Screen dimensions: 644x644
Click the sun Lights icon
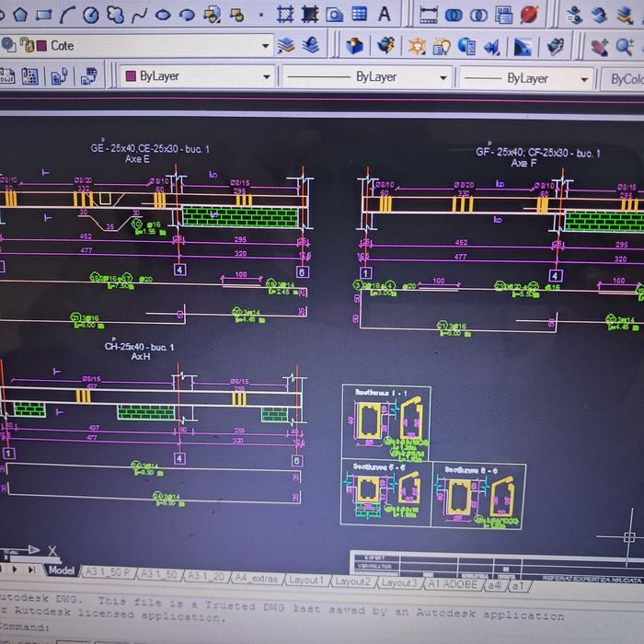coord(417,46)
